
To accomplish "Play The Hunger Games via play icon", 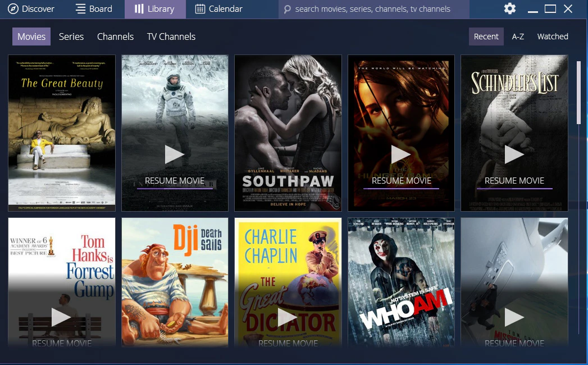I will 401,154.
